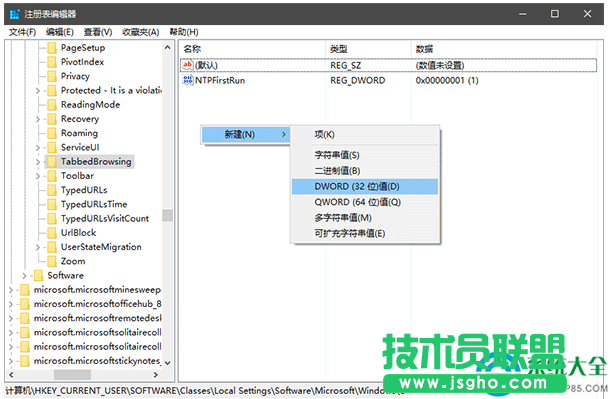Click the TypedURLs folder icon
The width and height of the screenshot is (610, 399).
tap(52, 191)
